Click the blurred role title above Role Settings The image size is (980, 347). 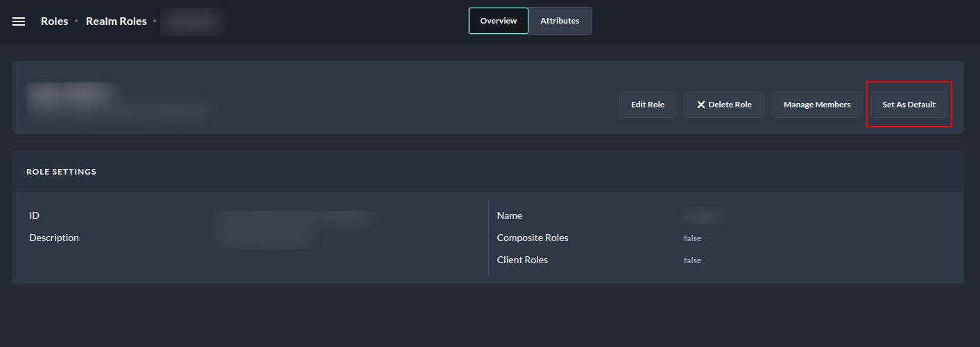click(x=69, y=94)
